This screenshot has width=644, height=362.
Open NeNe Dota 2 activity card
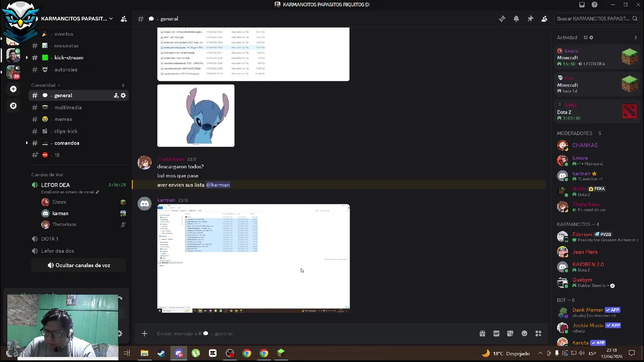point(597,112)
